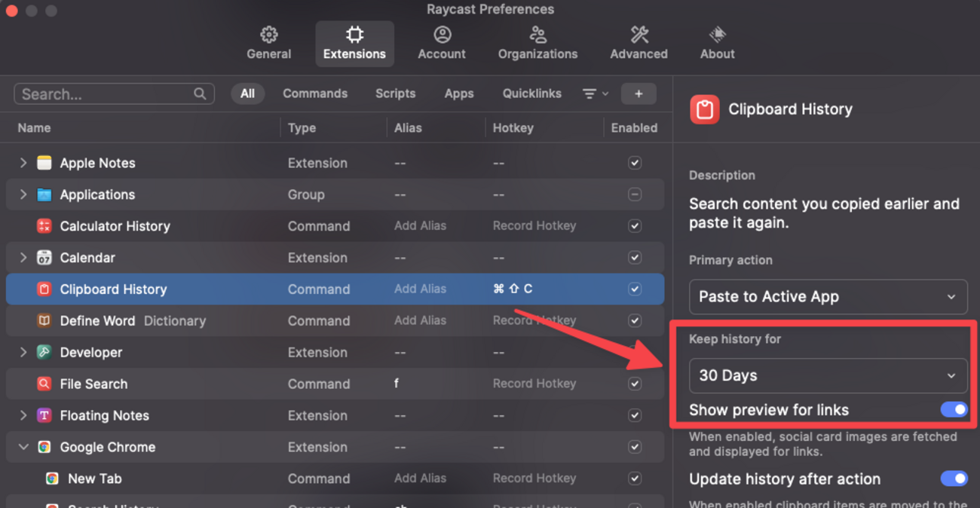
Task: Open Advanced preferences tools icon
Action: 639,35
